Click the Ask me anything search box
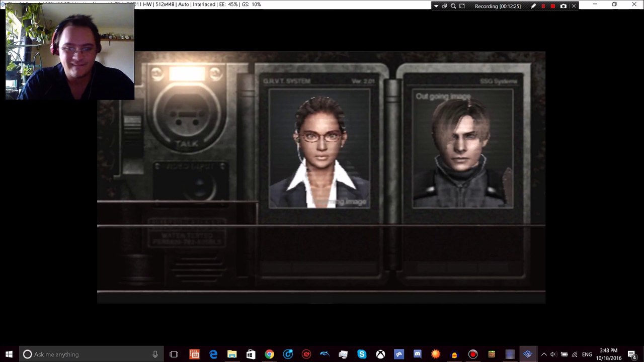 tap(92, 354)
